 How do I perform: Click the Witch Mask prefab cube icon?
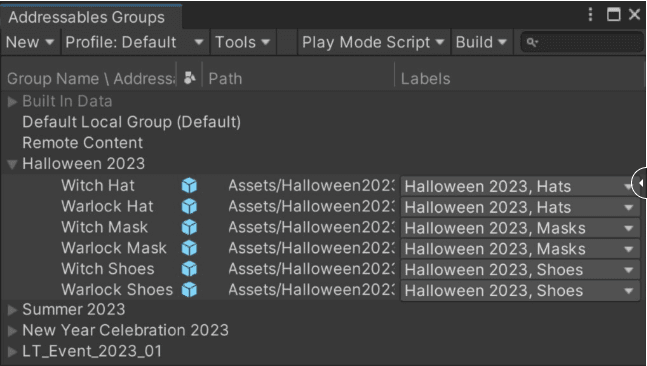[x=189, y=227]
